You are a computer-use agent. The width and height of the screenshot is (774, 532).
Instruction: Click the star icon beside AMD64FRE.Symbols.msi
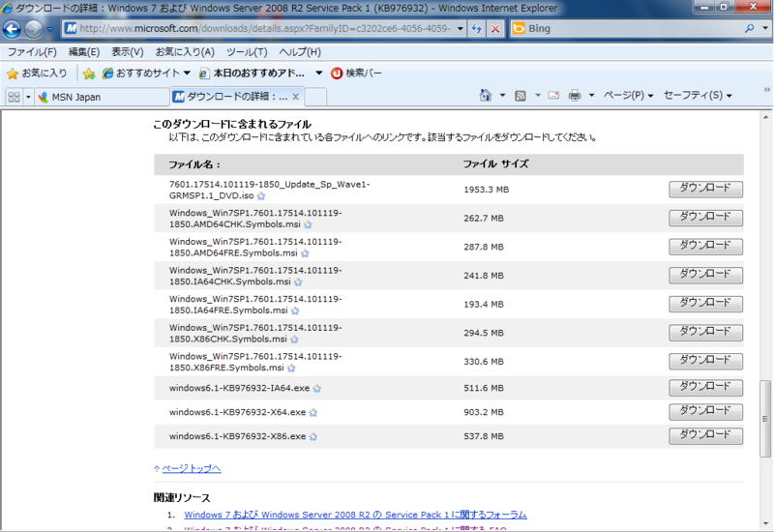tap(305, 253)
